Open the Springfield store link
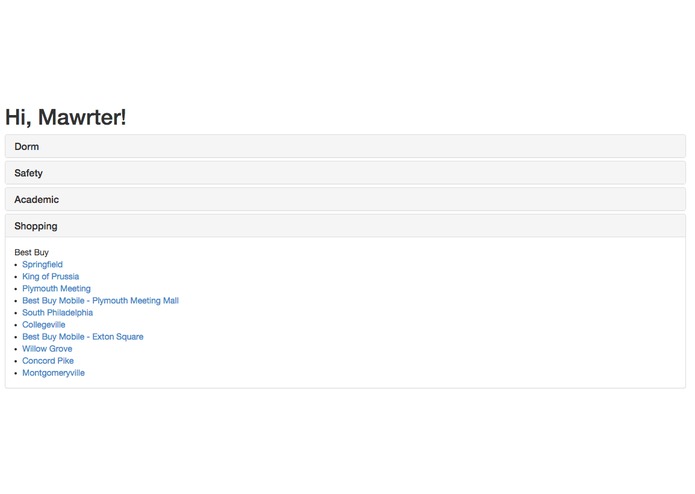The image size is (695, 494). point(43,265)
